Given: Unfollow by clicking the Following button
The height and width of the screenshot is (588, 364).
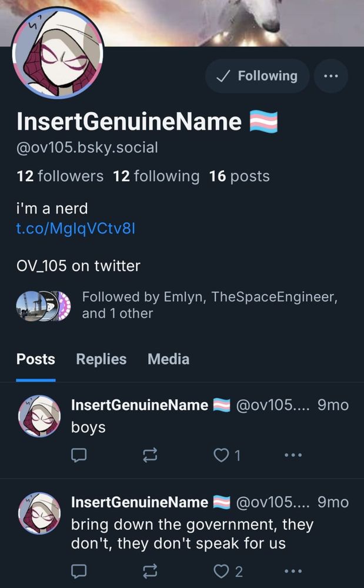Looking at the screenshot, I should [257, 76].
